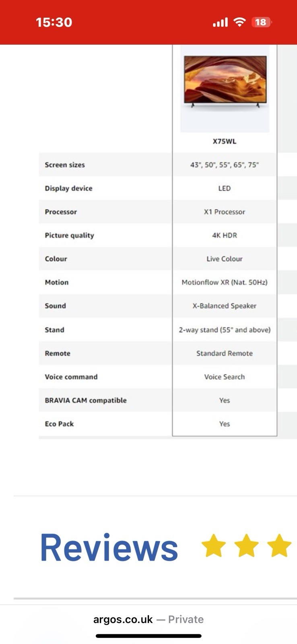
Task: Open the X75WL TV product image
Action: coord(225,83)
